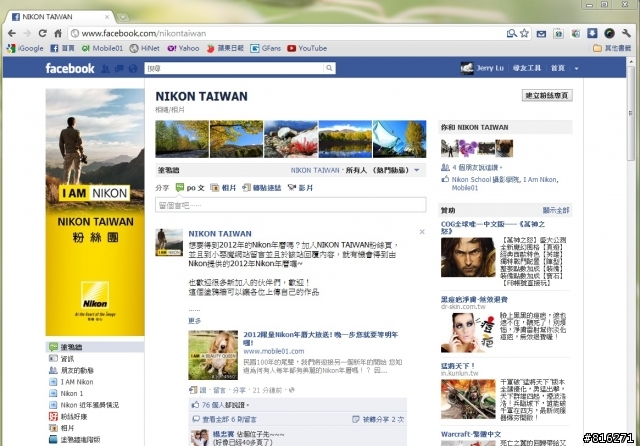The width and height of the screenshot is (640, 446).
Task: Open a new browser tab
Action: tap(122, 17)
